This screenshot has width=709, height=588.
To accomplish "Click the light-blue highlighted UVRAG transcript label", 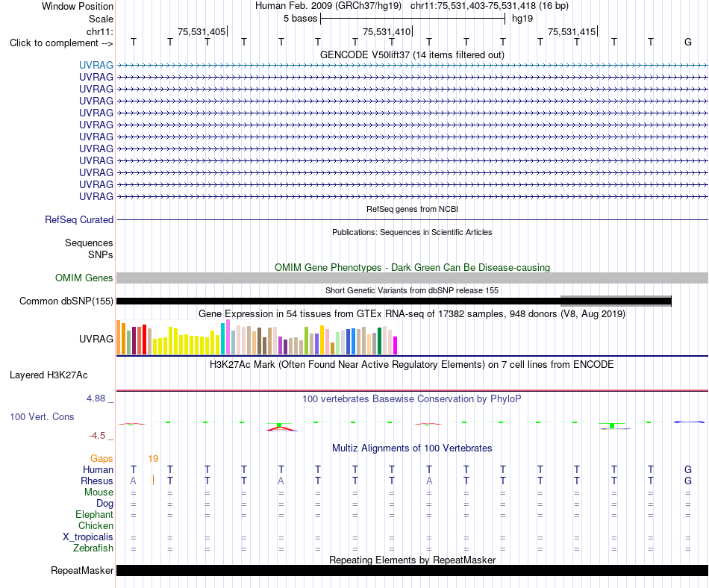I will click(96, 65).
